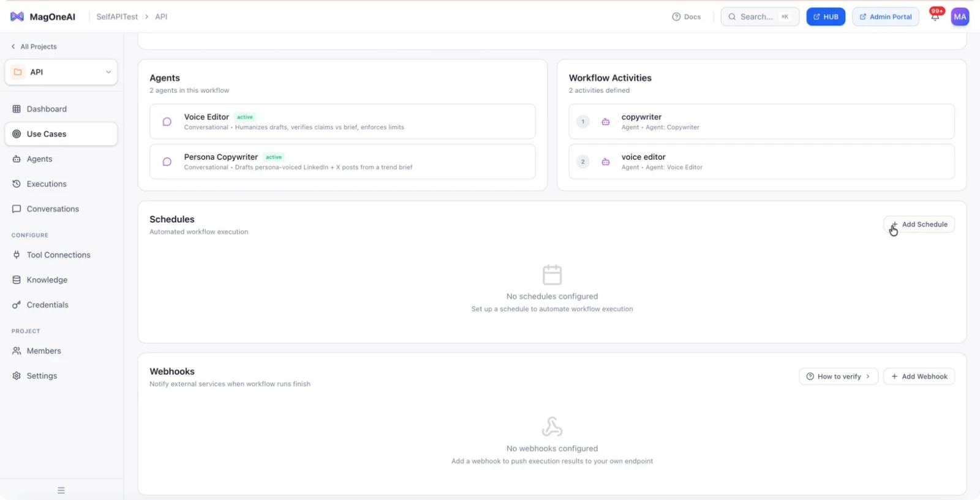The height and width of the screenshot is (500, 980).
Task: Click the Agents robot icon in sidebar
Action: [x=17, y=159]
